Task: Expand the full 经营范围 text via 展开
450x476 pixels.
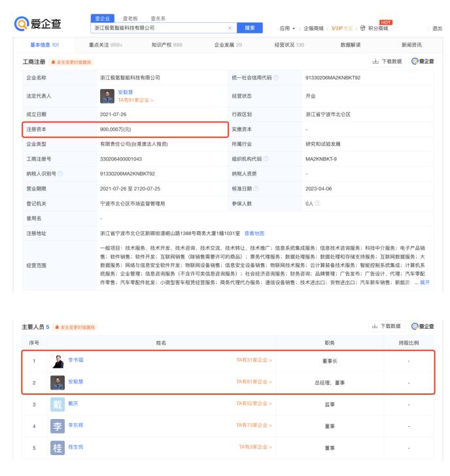Action: 424,282
